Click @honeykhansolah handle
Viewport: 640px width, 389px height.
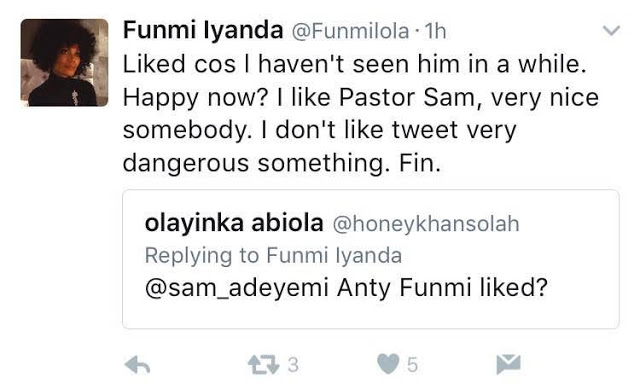[426, 224]
